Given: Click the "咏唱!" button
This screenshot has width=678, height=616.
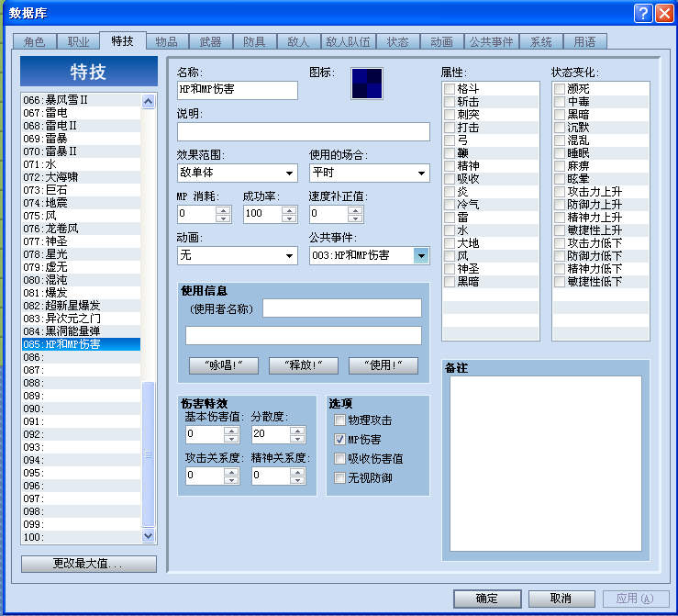Looking at the screenshot, I should click(x=224, y=365).
